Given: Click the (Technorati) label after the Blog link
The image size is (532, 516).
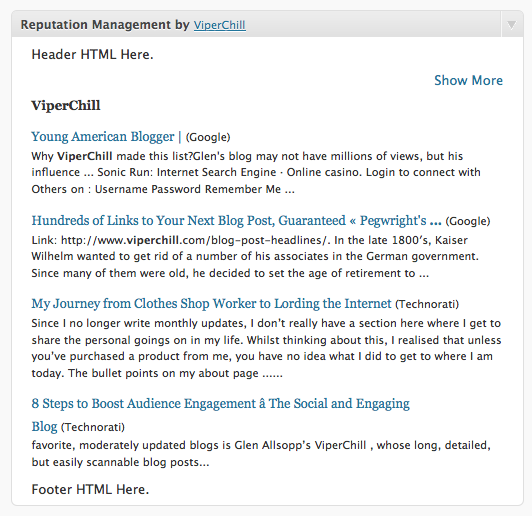Looking at the screenshot, I should [93, 427].
